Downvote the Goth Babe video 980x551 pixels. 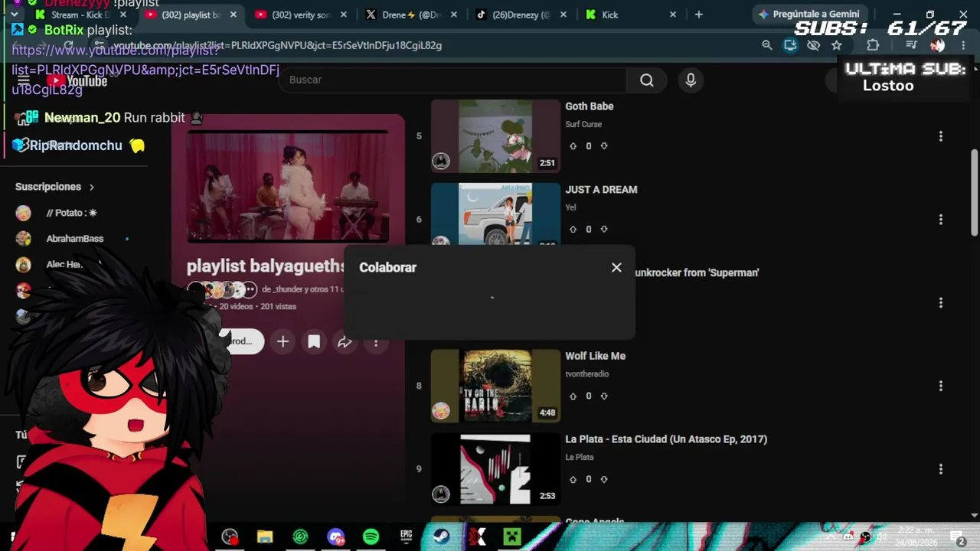(604, 146)
